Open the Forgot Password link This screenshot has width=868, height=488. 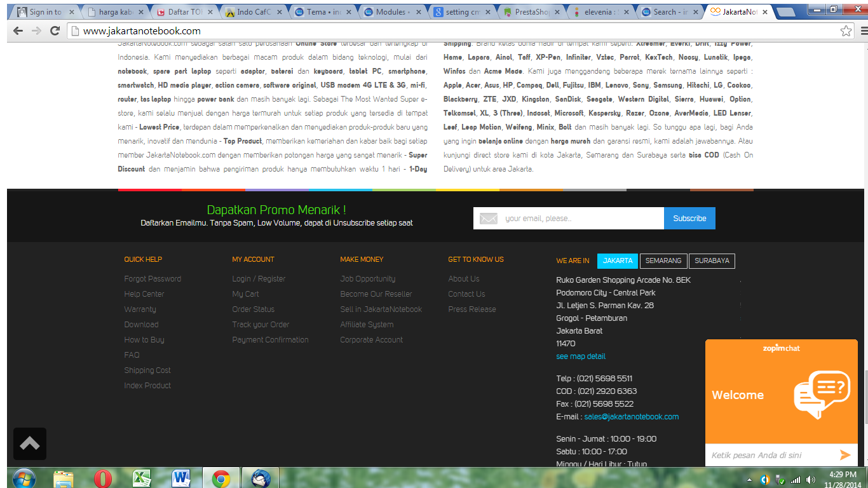153,279
